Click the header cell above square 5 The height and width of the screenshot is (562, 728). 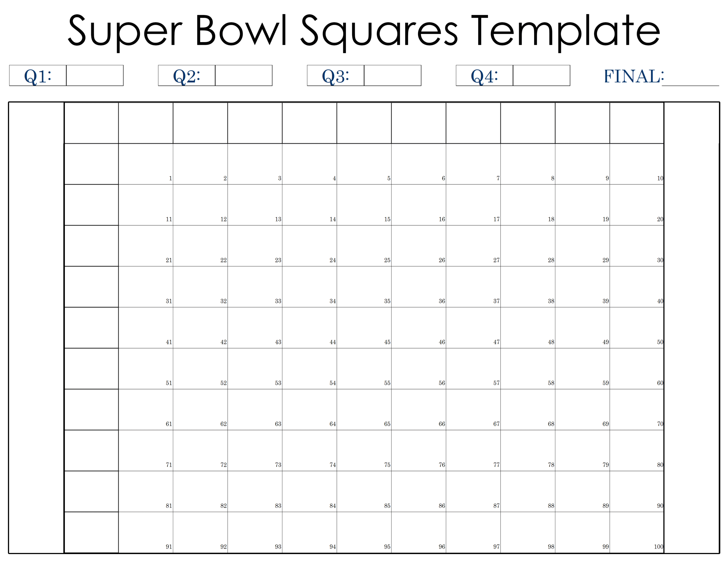pyautogui.click(x=364, y=123)
